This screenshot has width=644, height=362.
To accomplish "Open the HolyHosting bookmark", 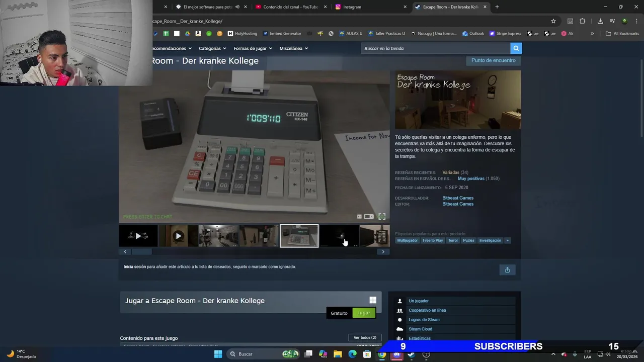I will pyautogui.click(x=242, y=34).
